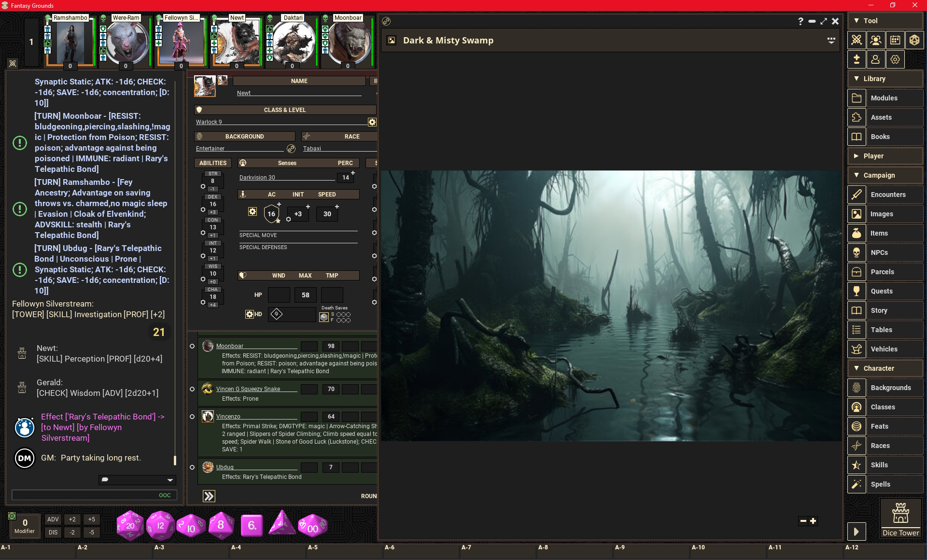Open the Combat Tracker crossed-swords tool
927x560 pixels.
click(x=857, y=40)
